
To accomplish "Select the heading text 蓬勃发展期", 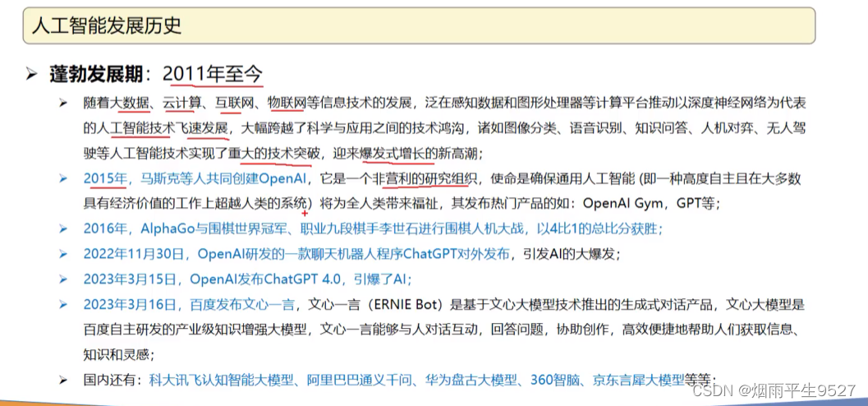I will click(x=96, y=74).
